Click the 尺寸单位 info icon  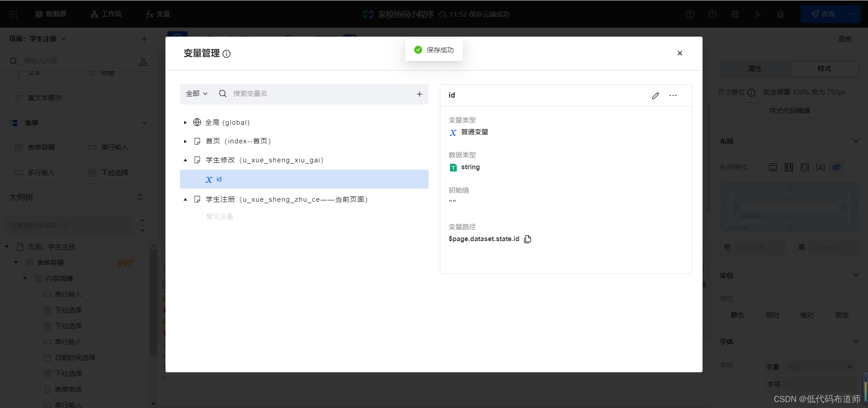coord(751,93)
